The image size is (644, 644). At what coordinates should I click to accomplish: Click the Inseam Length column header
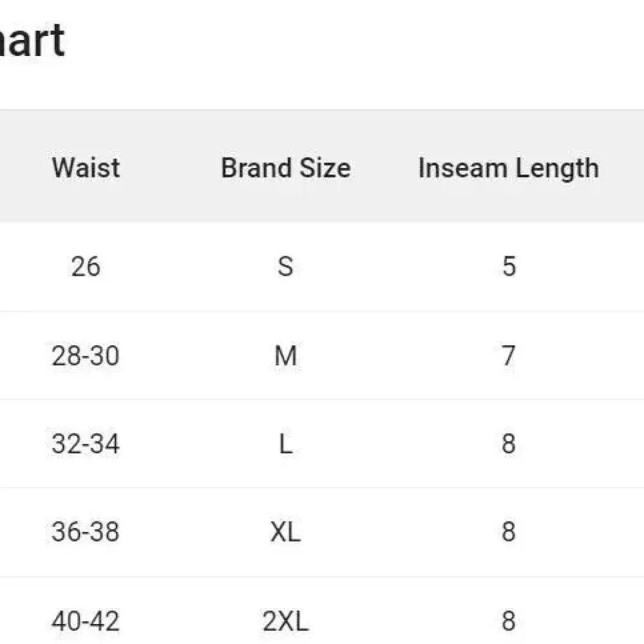[x=508, y=168]
